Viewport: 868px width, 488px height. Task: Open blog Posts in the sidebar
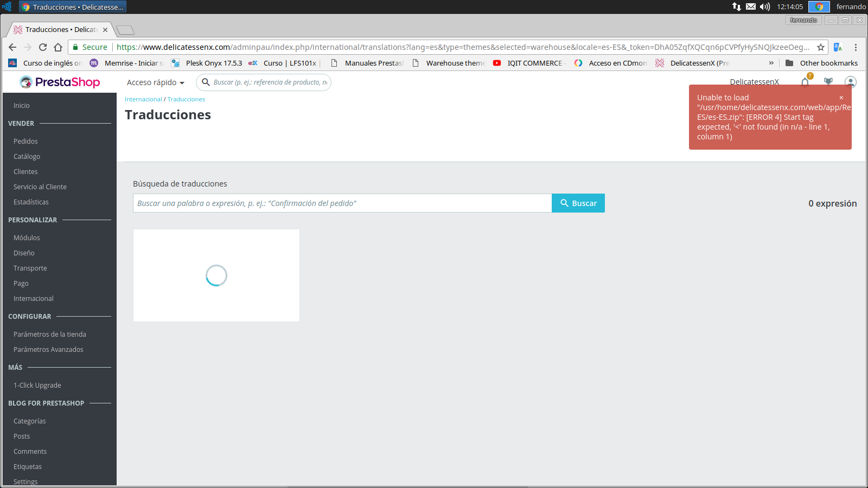[x=22, y=436]
